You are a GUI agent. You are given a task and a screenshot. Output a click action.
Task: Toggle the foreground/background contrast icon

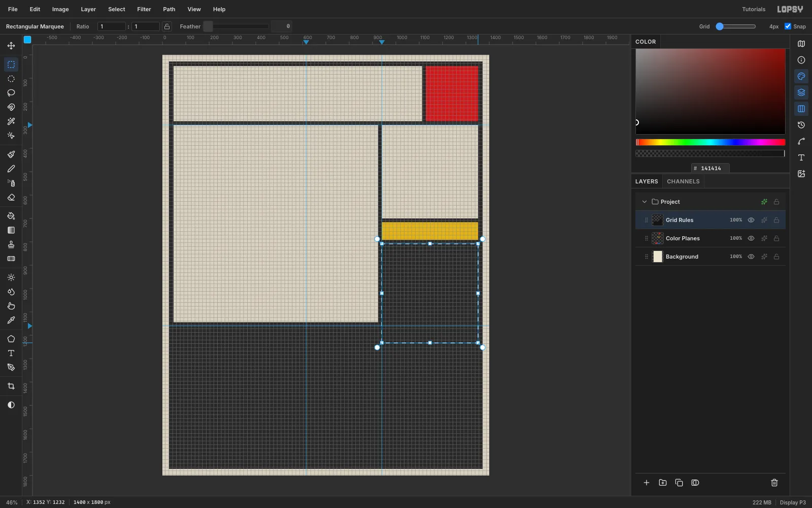coord(11,405)
